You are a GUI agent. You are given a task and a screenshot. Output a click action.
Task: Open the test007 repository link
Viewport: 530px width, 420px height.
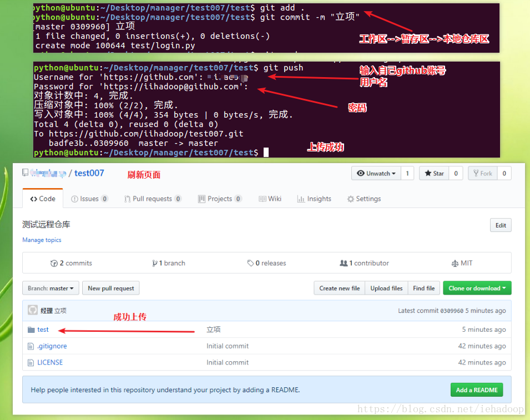point(89,173)
